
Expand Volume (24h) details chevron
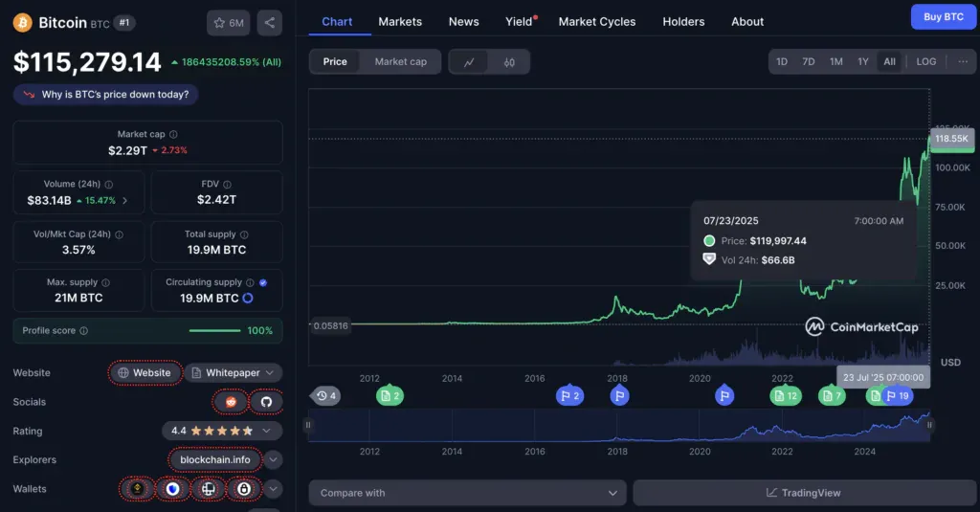[125, 201]
